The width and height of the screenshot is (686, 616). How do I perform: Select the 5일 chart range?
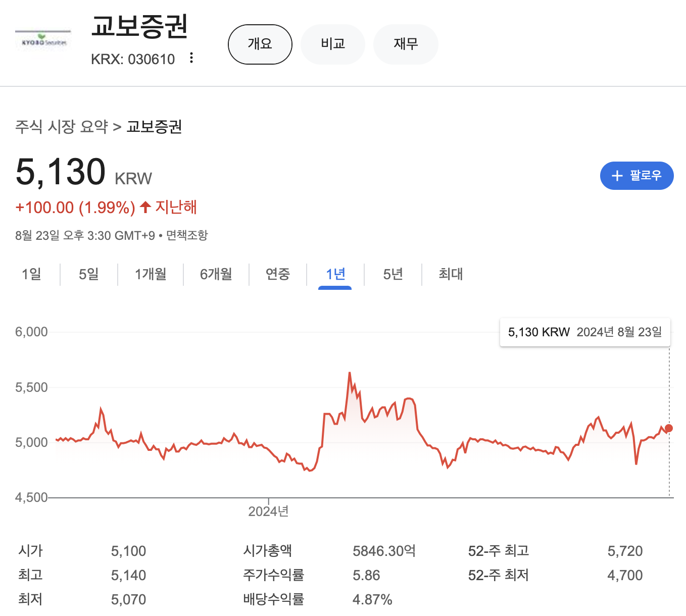coord(89,274)
